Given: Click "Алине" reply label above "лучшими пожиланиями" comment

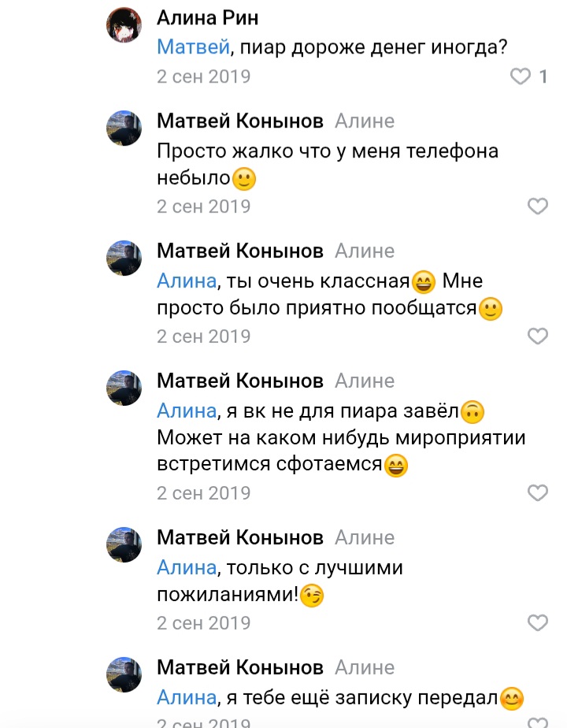Looking at the screenshot, I should [x=365, y=537].
